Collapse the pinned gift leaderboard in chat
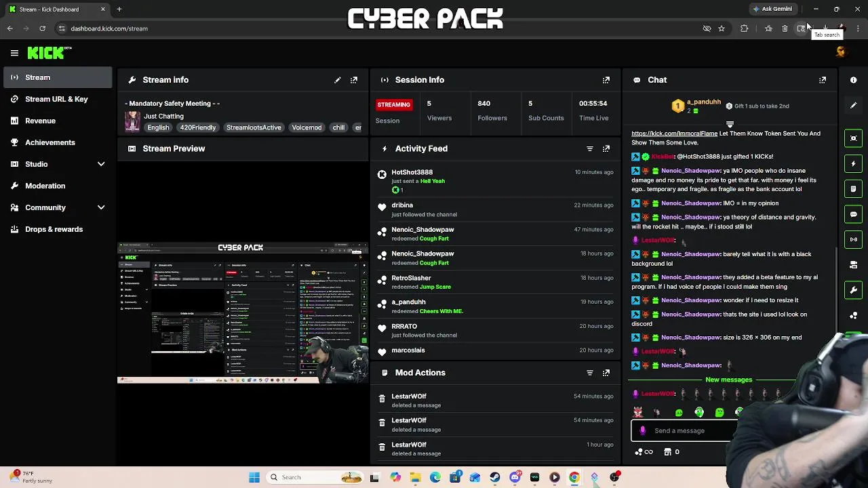868x488 pixels. [730, 125]
